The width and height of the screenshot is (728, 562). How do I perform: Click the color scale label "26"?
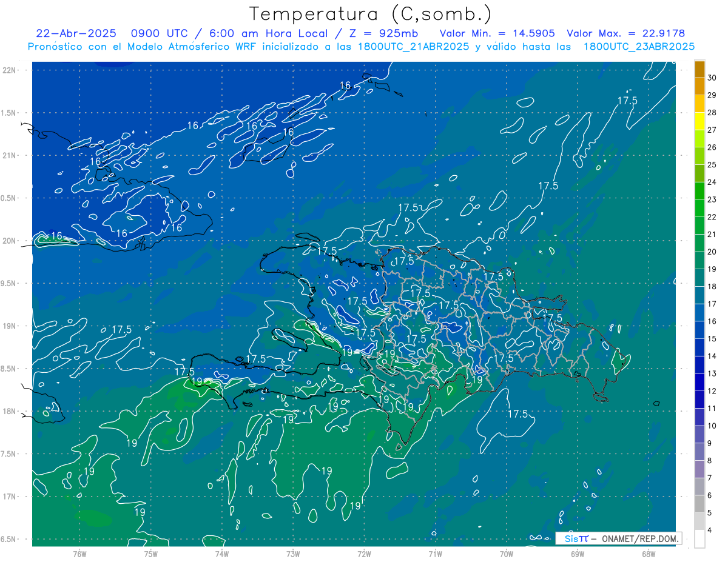[x=712, y=147]
